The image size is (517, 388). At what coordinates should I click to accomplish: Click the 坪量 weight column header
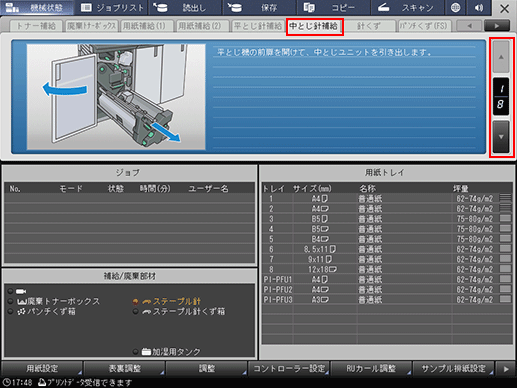(x=461, y=189)
